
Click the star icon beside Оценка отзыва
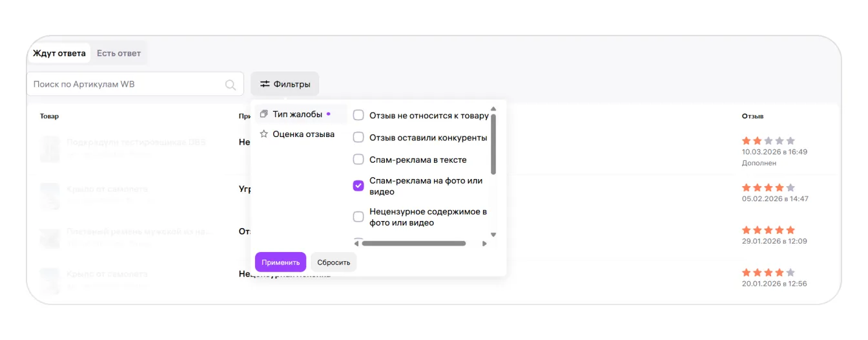[263, 134]
